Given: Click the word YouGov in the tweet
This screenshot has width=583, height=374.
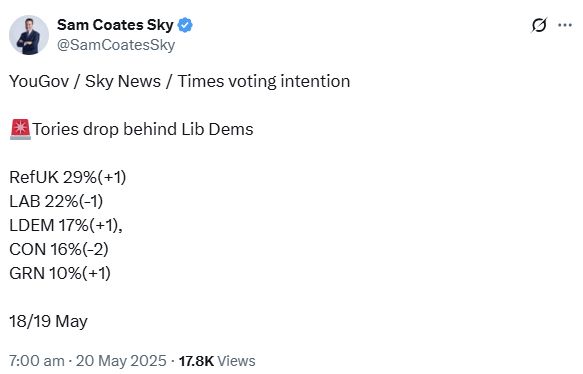Looking at the screenshot, I should [39, 81].
